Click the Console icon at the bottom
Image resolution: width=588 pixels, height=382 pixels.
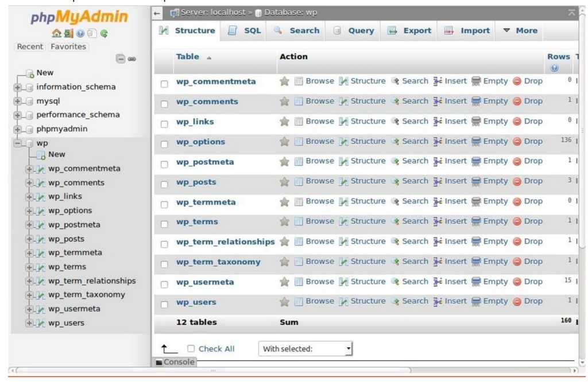click(159, 362)
